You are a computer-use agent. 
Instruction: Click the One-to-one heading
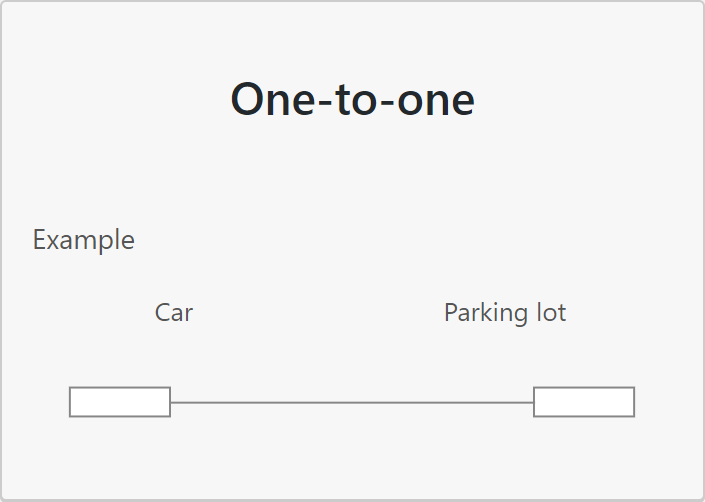pos(352,99)
